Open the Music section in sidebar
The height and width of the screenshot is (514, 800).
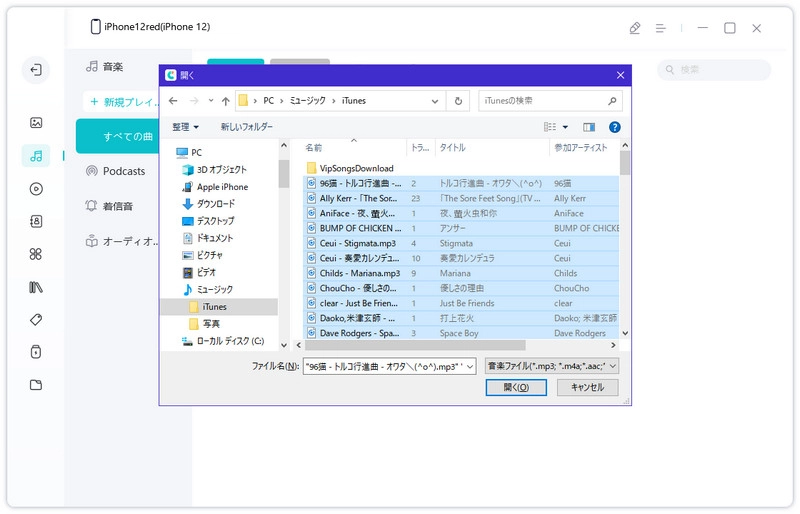pos(36,156)
